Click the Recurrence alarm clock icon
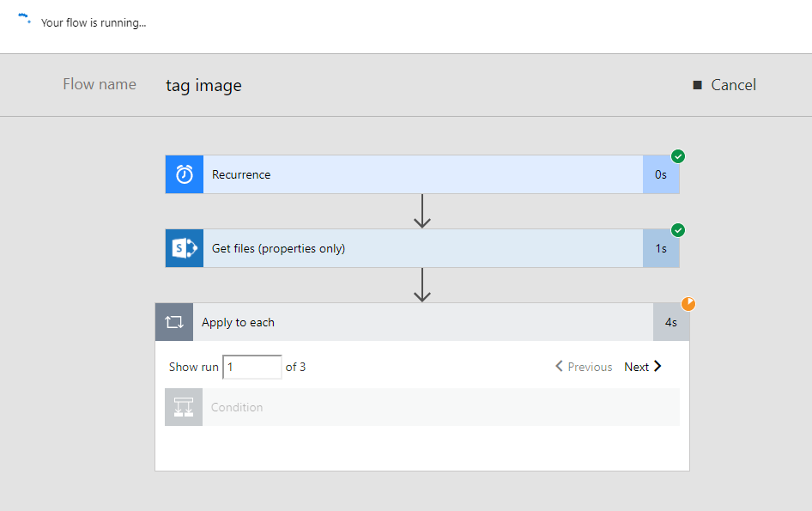Viewport: 812px width, 511px height. pyautogui.click(x=185, y=174)
